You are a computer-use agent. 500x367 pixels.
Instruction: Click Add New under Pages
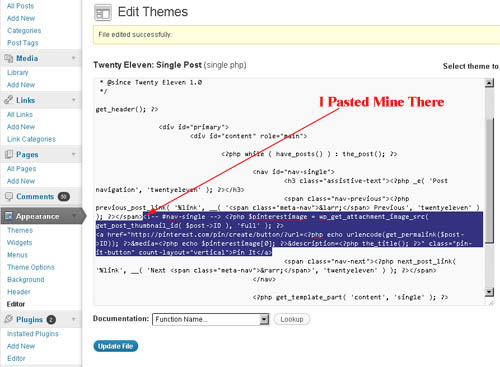21,181
